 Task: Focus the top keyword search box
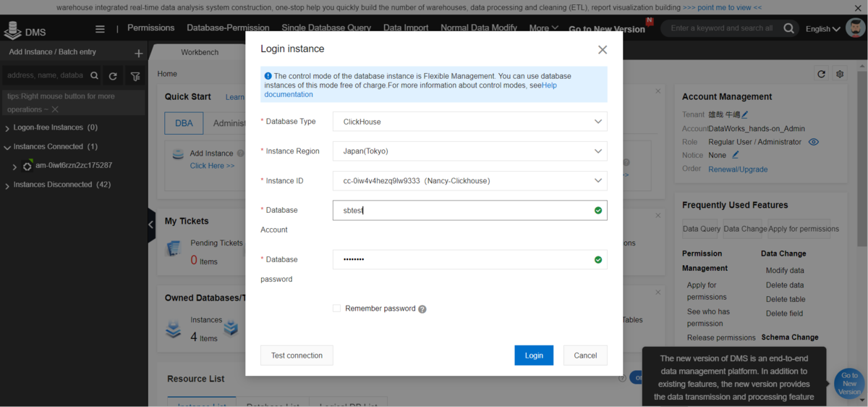[721, 28]
